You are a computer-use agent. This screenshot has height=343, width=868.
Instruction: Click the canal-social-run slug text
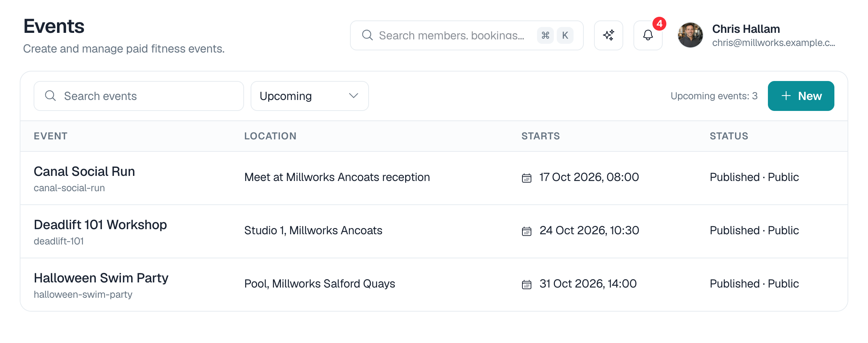pos(69,188)
